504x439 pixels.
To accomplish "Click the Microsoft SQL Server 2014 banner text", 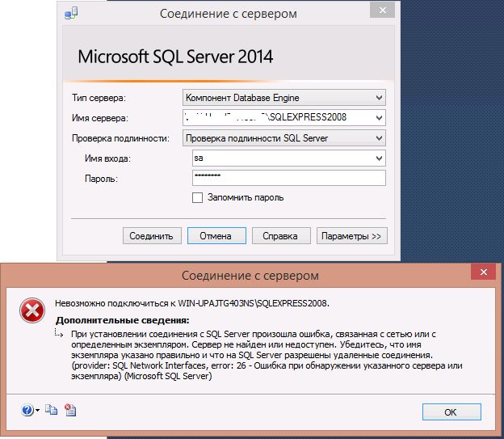I will click(x=175, y=57).
